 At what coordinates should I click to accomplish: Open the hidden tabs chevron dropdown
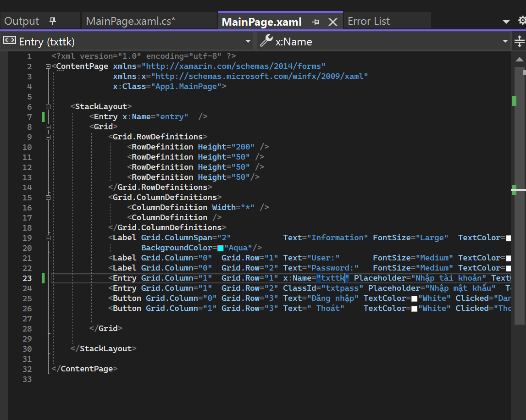506,21
